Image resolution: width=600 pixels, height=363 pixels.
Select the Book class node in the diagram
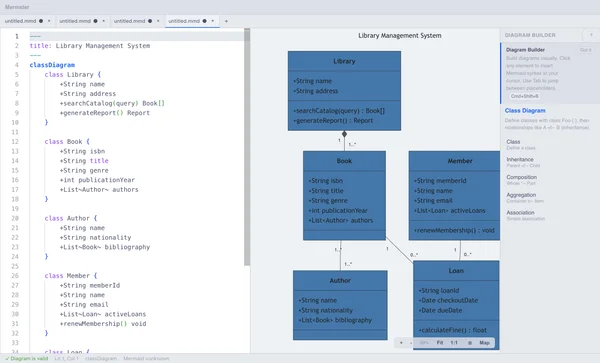click(344, 195)
